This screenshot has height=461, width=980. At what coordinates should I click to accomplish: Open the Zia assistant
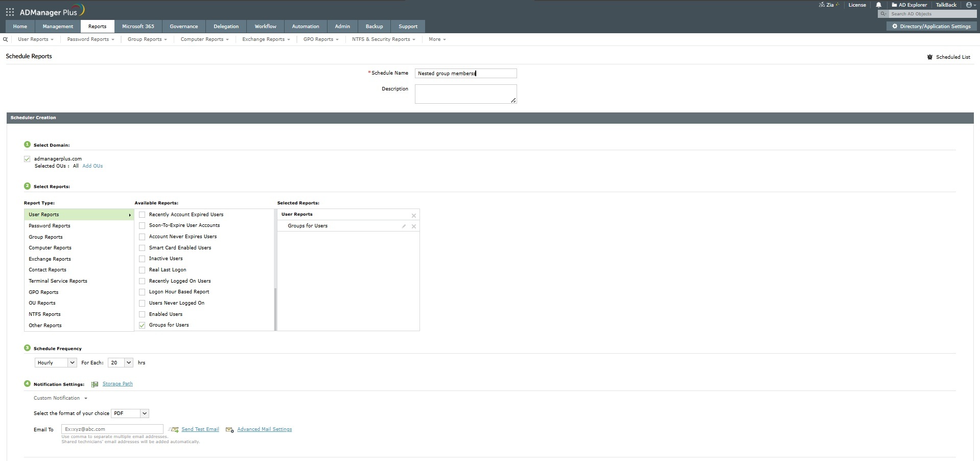click(x=828, y=5)
